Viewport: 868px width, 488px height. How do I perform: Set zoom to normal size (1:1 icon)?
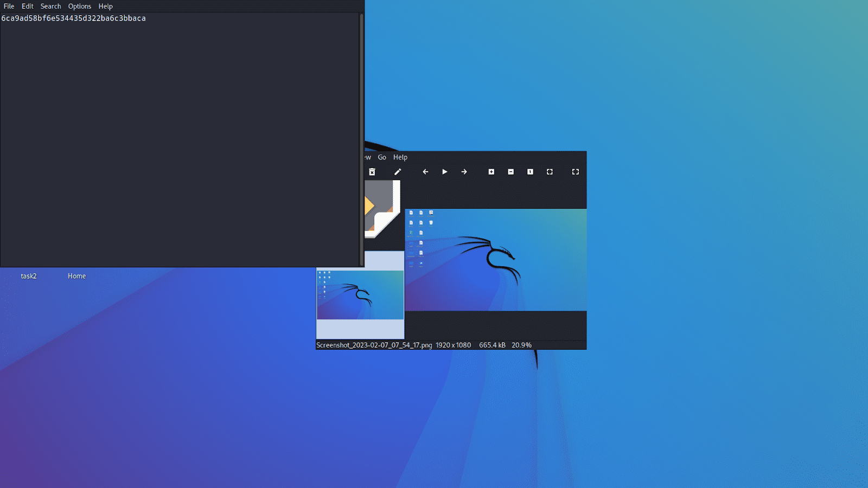click(531, 172)
